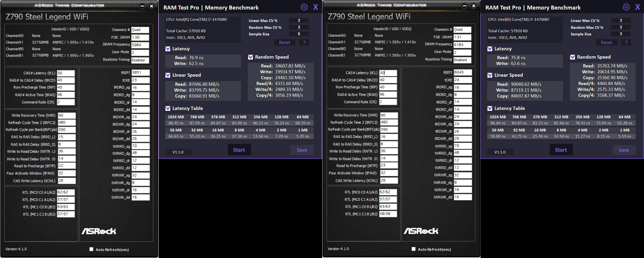Select tCKE field showing 23
644x258 pixels.
pyautogui.click(x=141, y=80)
